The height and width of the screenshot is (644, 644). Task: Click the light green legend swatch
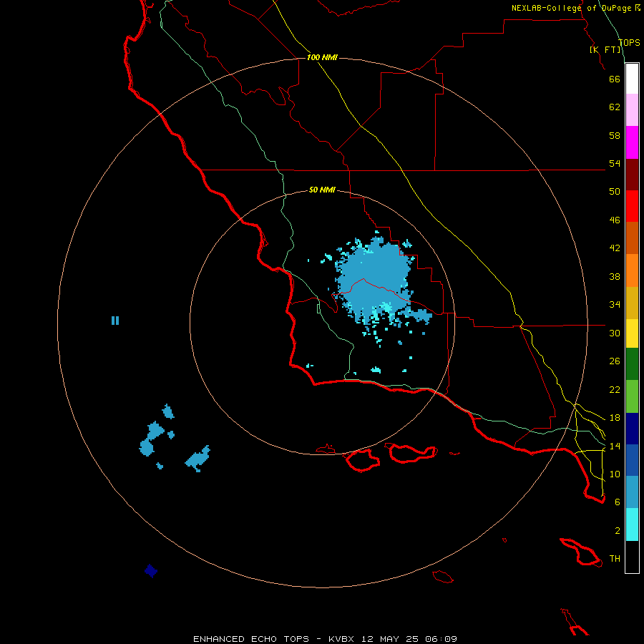click(x=632, y=396)
